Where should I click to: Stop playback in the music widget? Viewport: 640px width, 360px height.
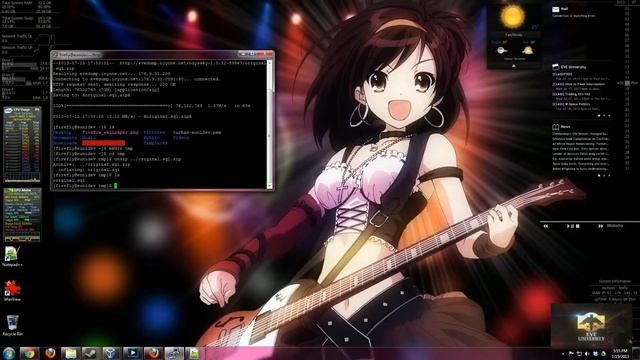click(x=578, y=226)
